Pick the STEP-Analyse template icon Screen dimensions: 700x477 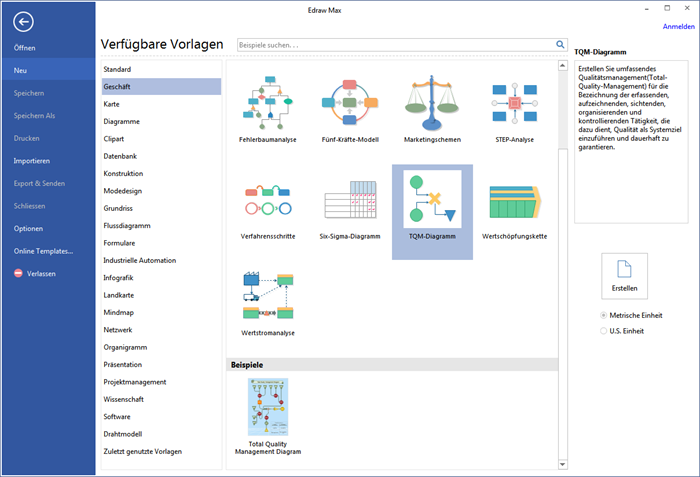(x=514, y=103)
